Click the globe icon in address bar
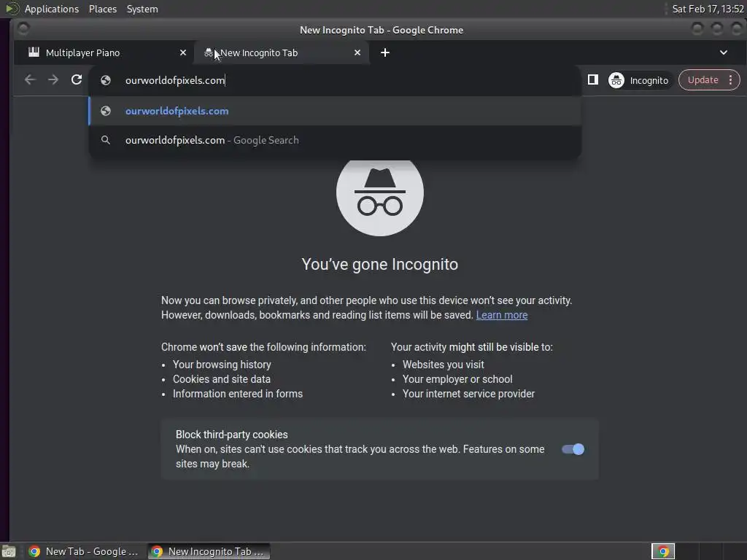Viewport: 747px width, 560px height. click(106, 80)
